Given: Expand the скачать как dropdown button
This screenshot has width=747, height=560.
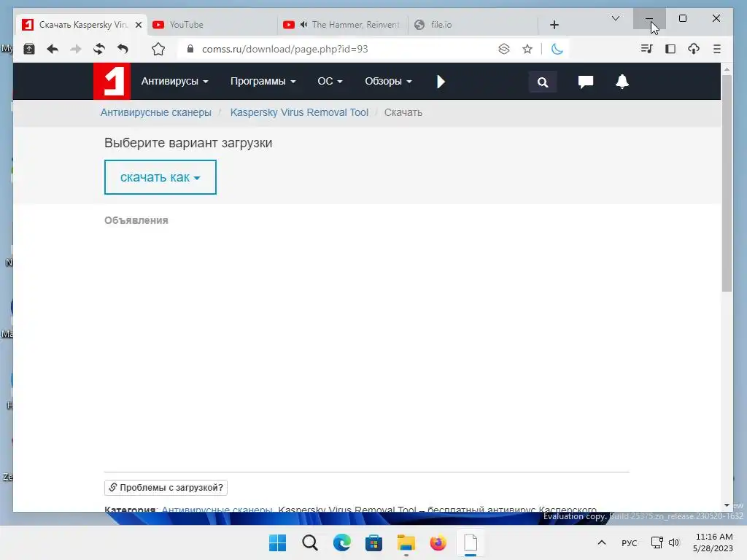Looking at the screenshot, I should 160,177.
